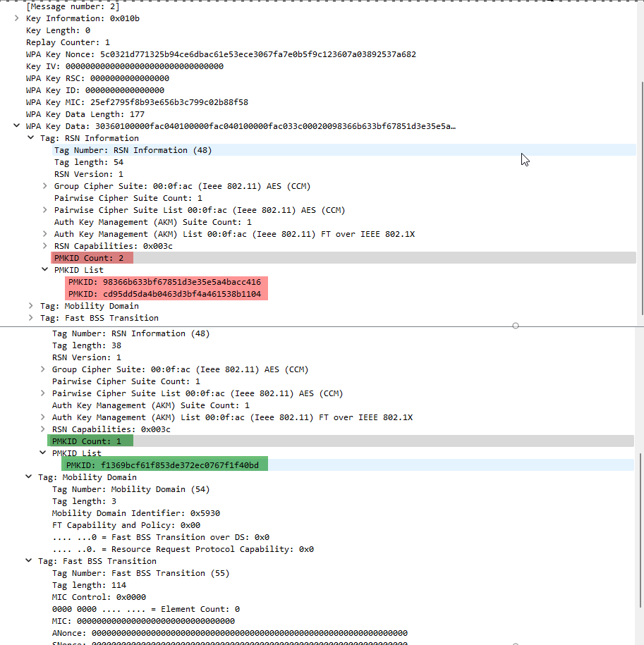
Task: Expand the Fast BSS Transition tag above the divider
Action: click(x=30, y=317)
